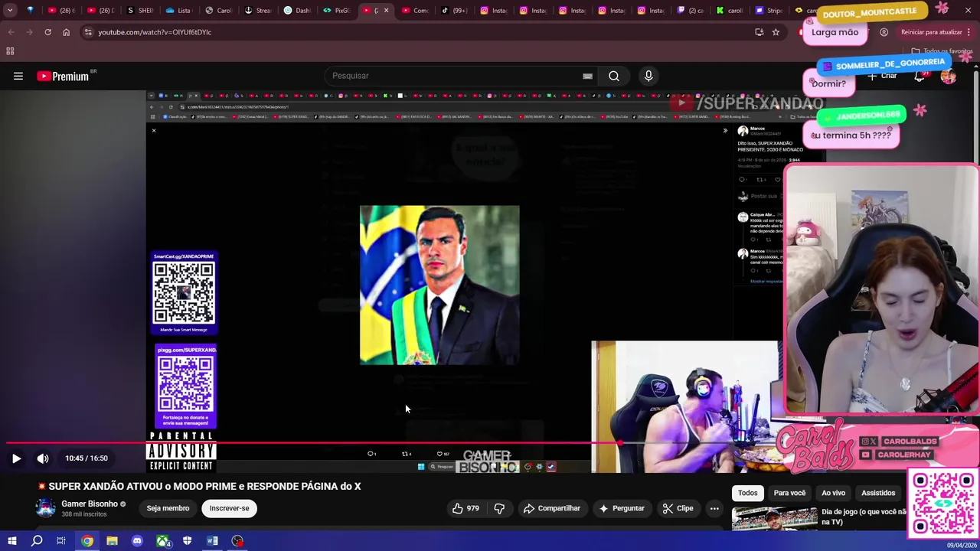The image size is (980, 551).
Task: Reload the page
Action: click(x=47, y=32)
